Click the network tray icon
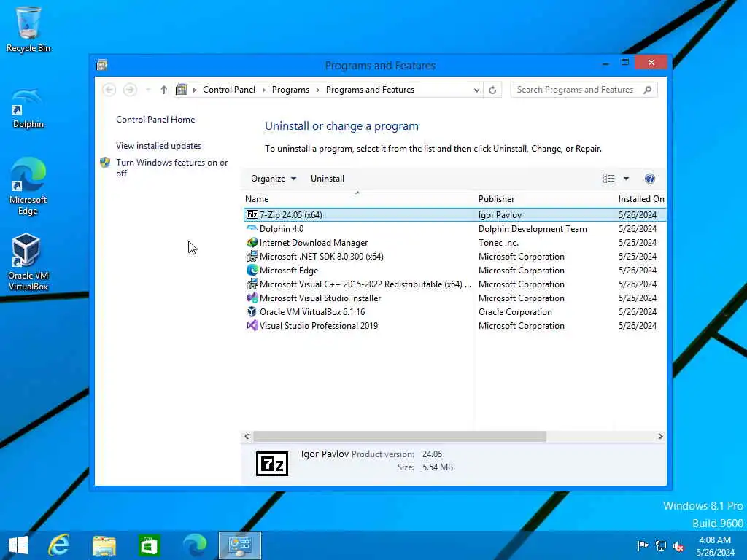747x560 pixels. point(661,545)
